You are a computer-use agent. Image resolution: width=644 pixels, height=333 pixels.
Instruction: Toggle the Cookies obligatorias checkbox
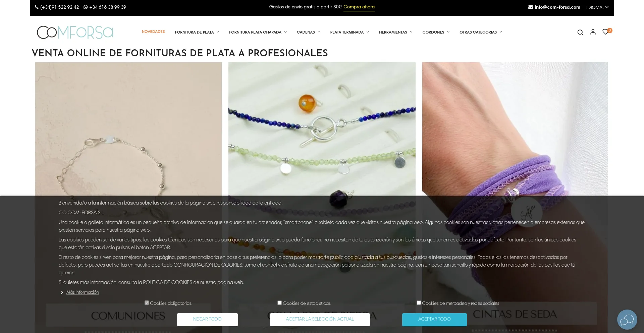(x=147, y=303)
